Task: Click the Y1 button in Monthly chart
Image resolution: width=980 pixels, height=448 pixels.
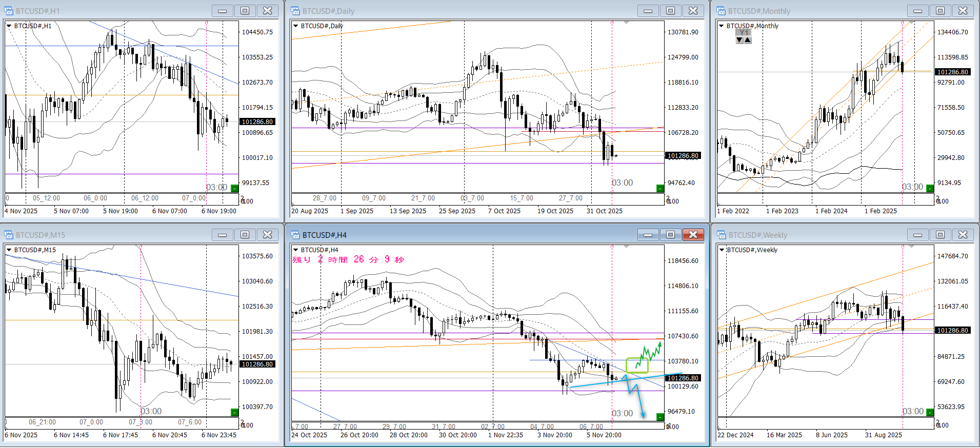Action: 744,32
